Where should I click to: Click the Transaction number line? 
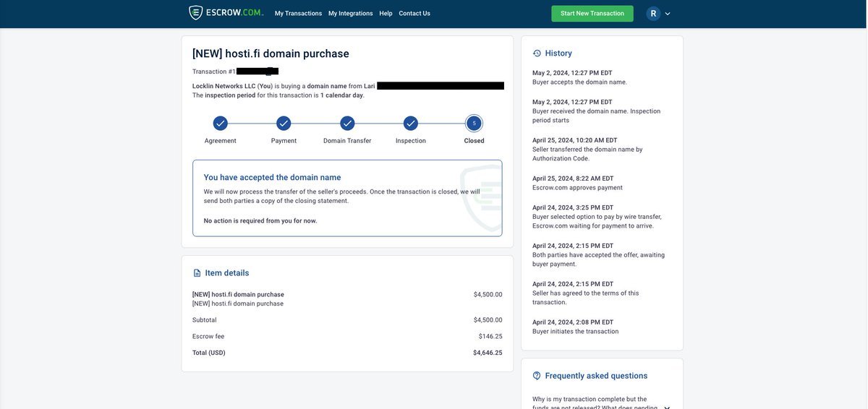[235, 72]
